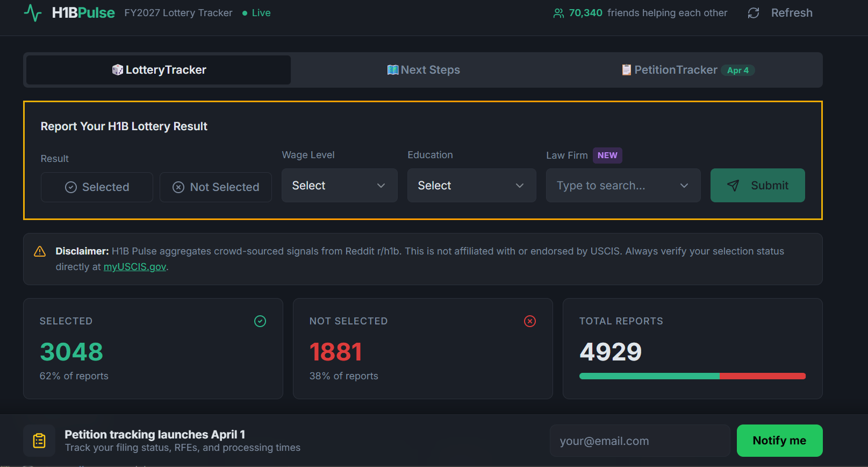Click the circular refresh arrows icon

click(x=754, y=13)
